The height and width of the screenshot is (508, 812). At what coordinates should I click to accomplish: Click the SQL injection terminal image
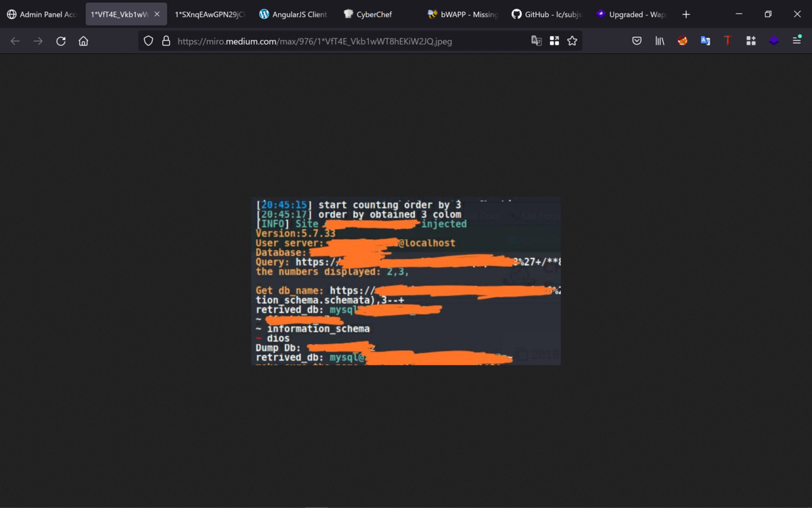pos(406,281)
